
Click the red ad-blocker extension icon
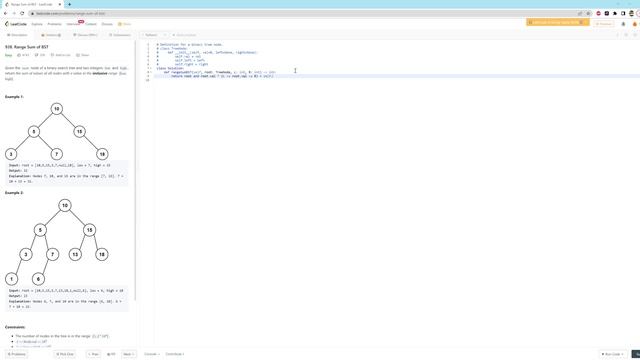pos(598,13)
